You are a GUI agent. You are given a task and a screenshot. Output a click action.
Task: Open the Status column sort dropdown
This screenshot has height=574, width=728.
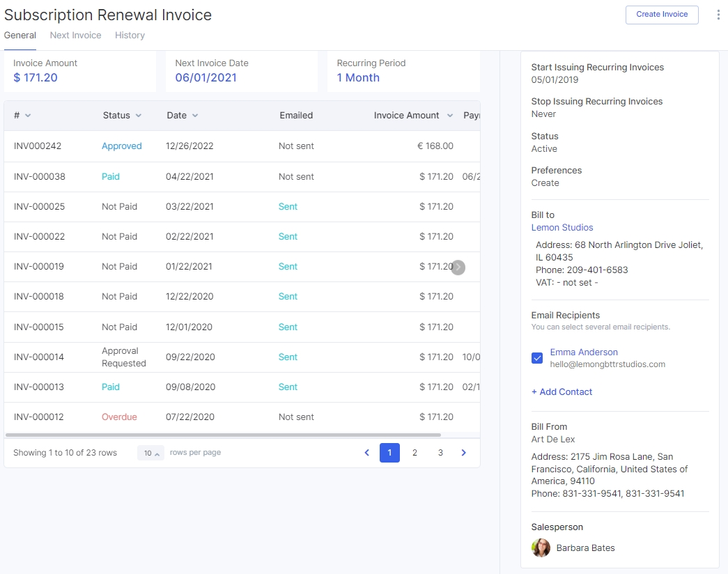139,116
